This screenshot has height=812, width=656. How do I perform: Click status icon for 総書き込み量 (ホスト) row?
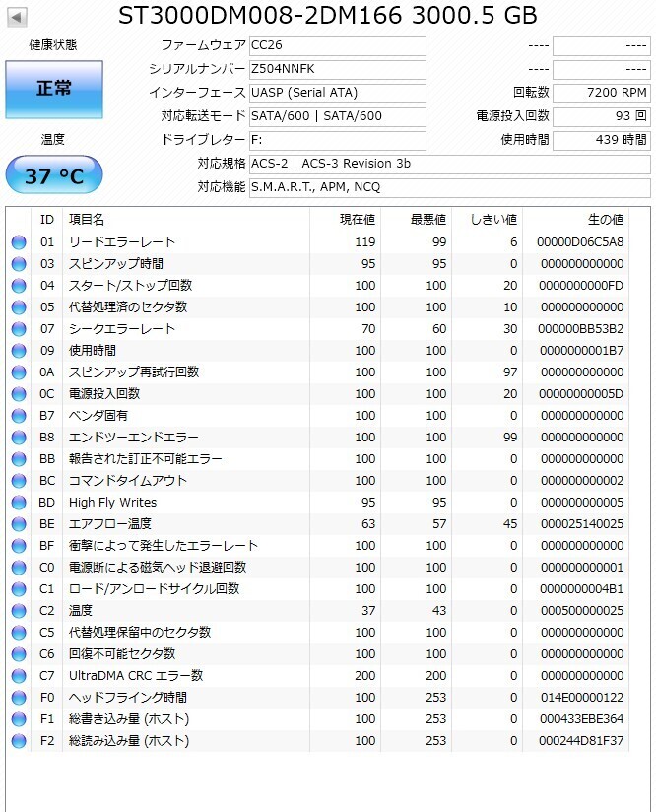point(19,719)
